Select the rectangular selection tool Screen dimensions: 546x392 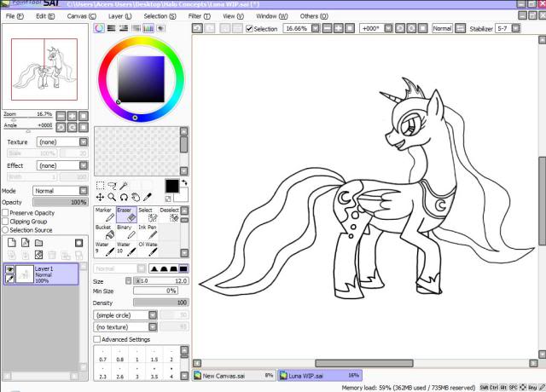100,186
